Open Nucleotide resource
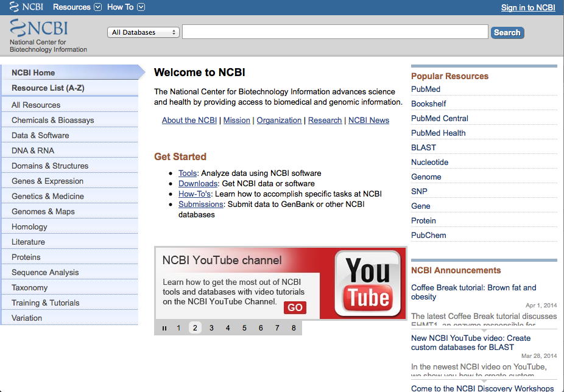Screen dimensions: 564x392 point(429,162)
